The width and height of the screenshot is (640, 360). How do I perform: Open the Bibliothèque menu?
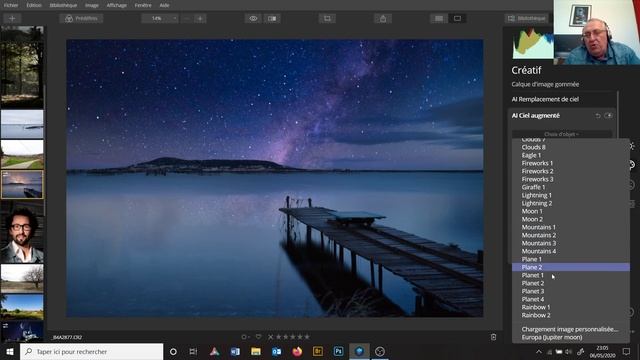[x=63, y=5]
